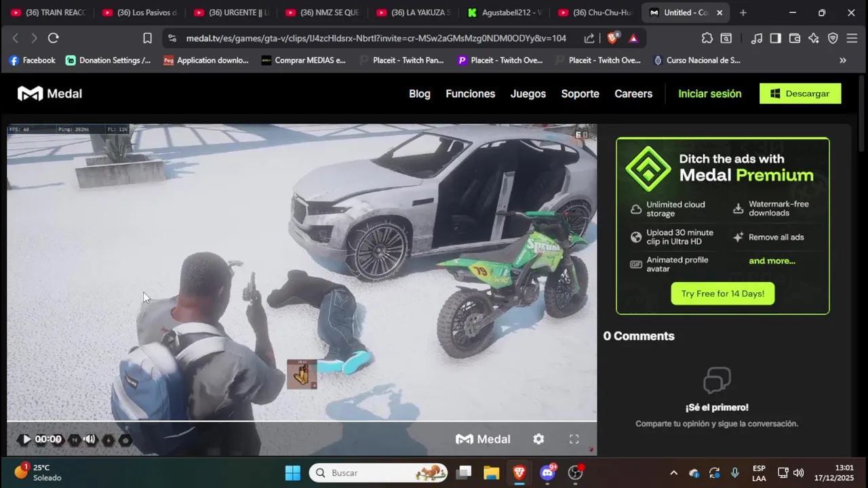Open the browser hamburger main menu
This screenshot has width=868, height=488.
tap(852, 38)
